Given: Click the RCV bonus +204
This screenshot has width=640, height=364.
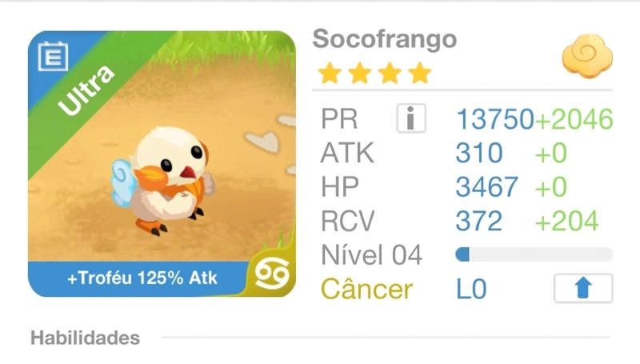Looking at the screenshot, I should pos(566,221).
